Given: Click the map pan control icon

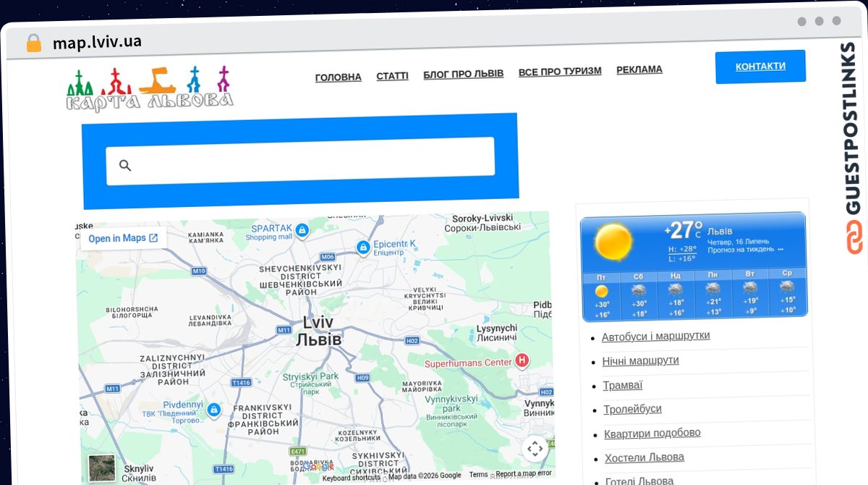Looking at the screenshot, I should pos(535,449).
